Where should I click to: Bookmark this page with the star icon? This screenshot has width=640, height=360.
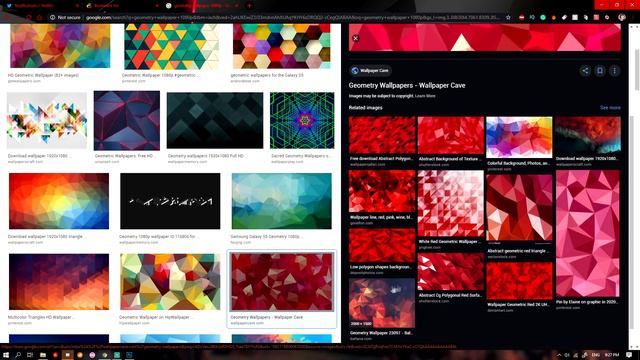pyautogui.click(x=508, y=18)
